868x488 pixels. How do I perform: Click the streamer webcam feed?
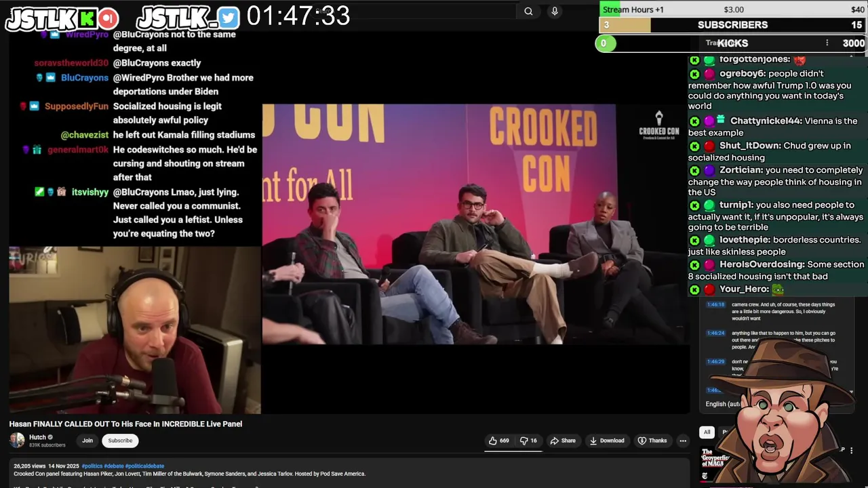point(135,330)
